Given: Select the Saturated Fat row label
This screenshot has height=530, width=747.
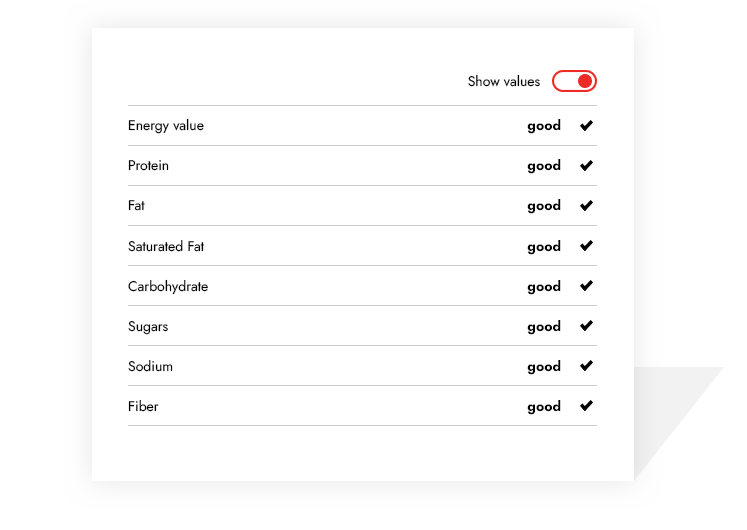Looking at the screenshot, I should (x=165, y=246).
